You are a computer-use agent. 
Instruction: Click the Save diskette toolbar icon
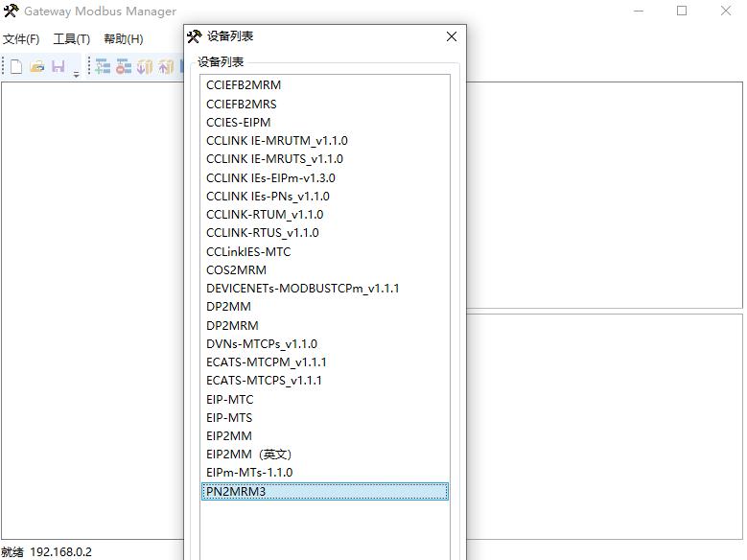tap(58, 67)
